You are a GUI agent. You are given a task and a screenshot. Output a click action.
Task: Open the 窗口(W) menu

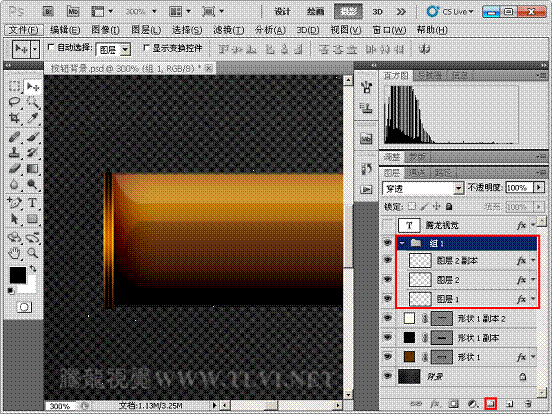[x=389, y=30]
